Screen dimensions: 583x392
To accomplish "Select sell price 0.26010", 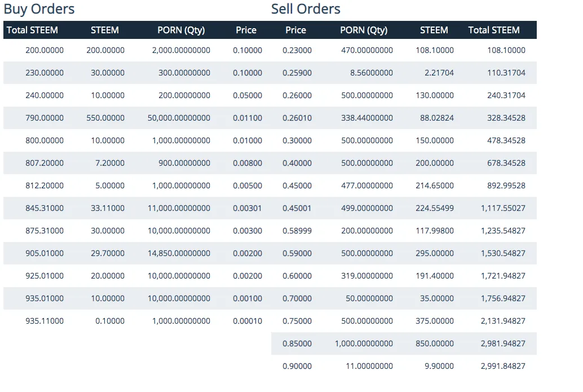I will point(297,118).
